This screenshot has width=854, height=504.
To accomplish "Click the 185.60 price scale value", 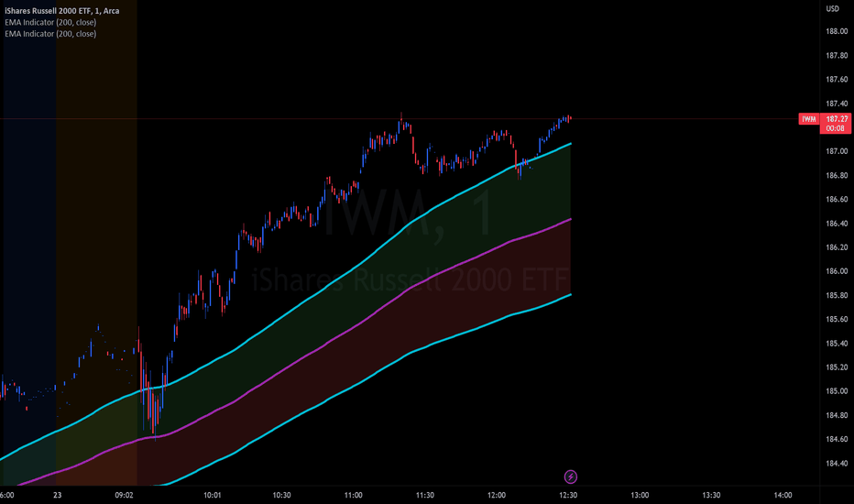I will click(x=837, y=319).
